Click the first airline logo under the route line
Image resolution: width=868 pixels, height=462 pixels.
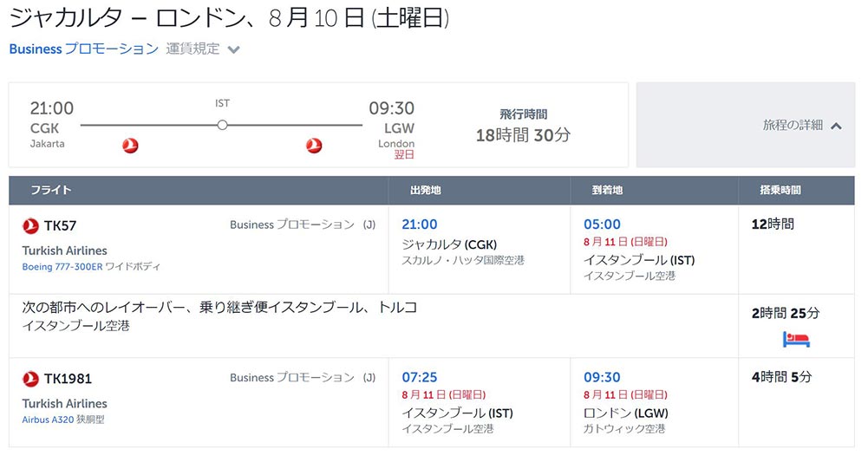tap(131, 146)
